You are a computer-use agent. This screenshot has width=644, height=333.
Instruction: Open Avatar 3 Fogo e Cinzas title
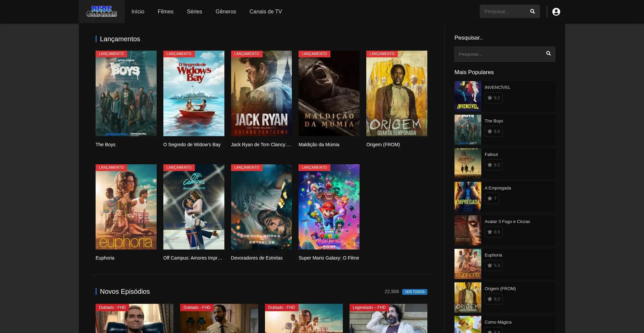pos(507,222)
